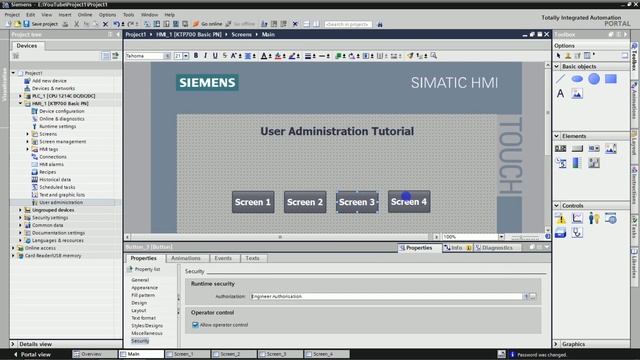Select the Screen 4 button on canvas
Image resolution: width=640 pixels, height=360 pixels.
point(409,202)
